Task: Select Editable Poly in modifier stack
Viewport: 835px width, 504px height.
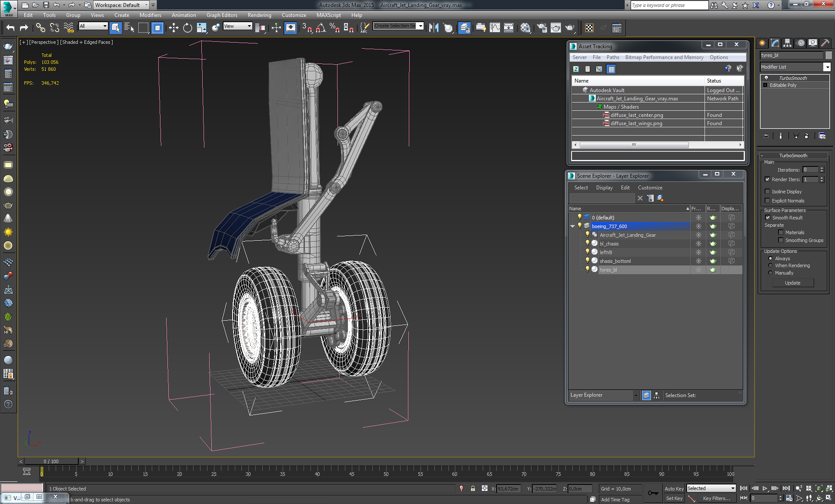Action: tap(783, 85)
